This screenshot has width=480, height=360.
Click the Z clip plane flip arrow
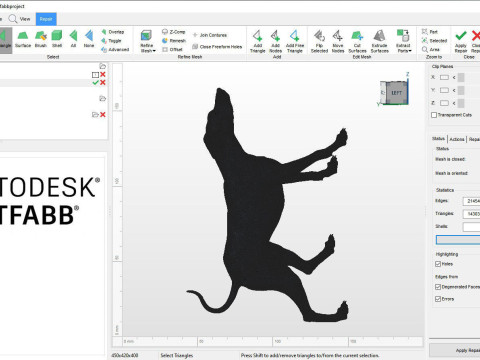point(454,103)
